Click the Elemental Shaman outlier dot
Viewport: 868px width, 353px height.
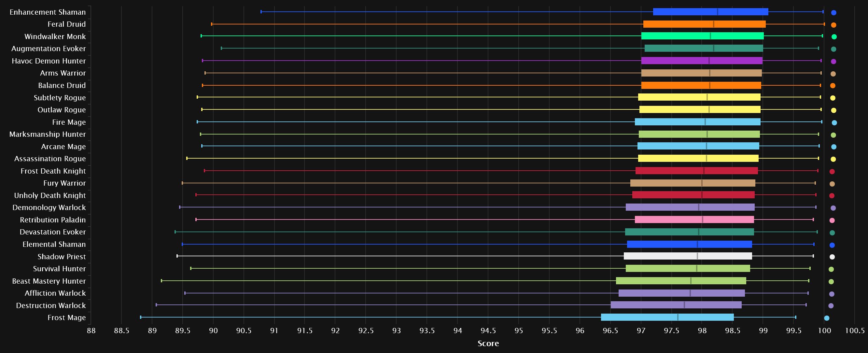(832, 245)
